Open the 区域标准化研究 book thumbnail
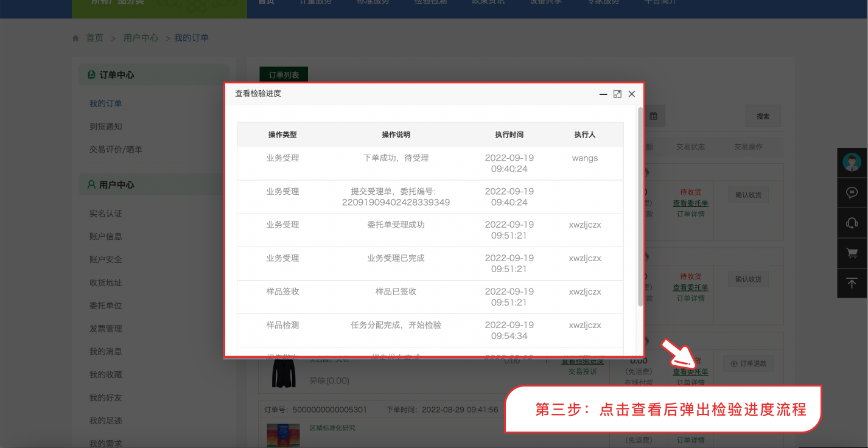The height and width of the screenshot is (448, 868). [x=283, y=435]
